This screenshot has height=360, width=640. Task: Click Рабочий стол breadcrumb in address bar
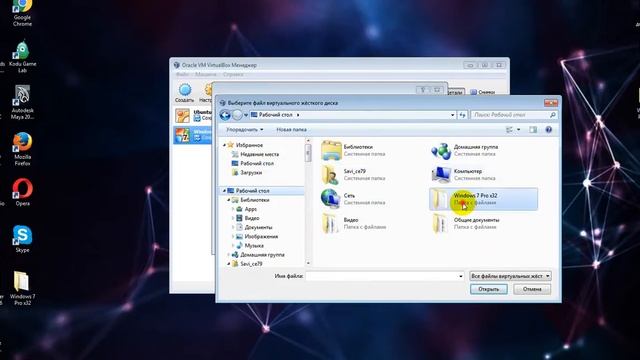pos(276,115)
